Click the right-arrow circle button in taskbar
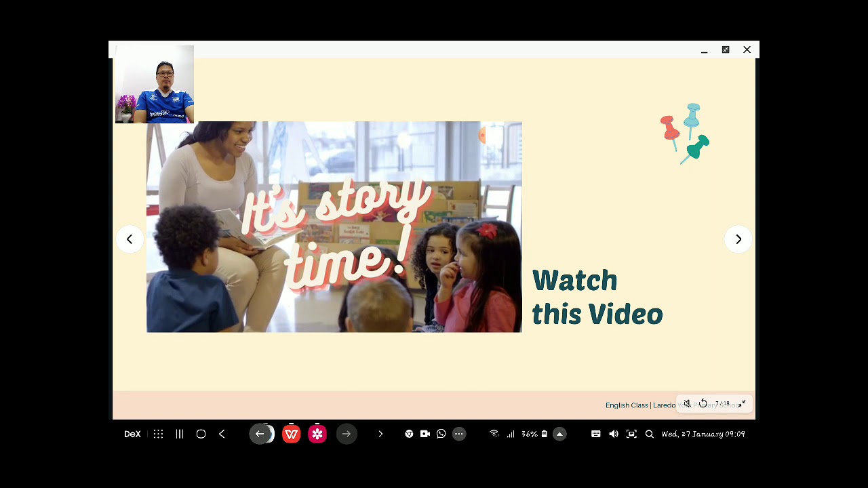 point(347,434)
